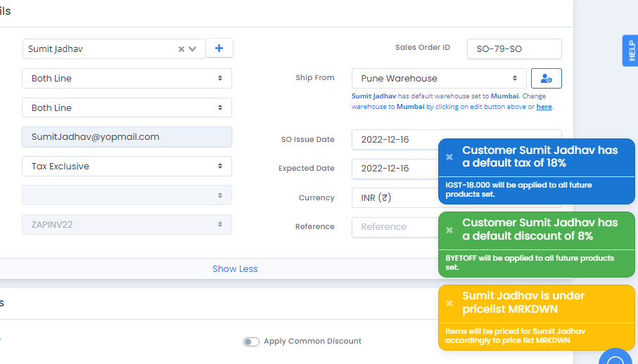Click the Show Less link
The image size is (638, 364).
pyautogui.click(x=235, y=269)
